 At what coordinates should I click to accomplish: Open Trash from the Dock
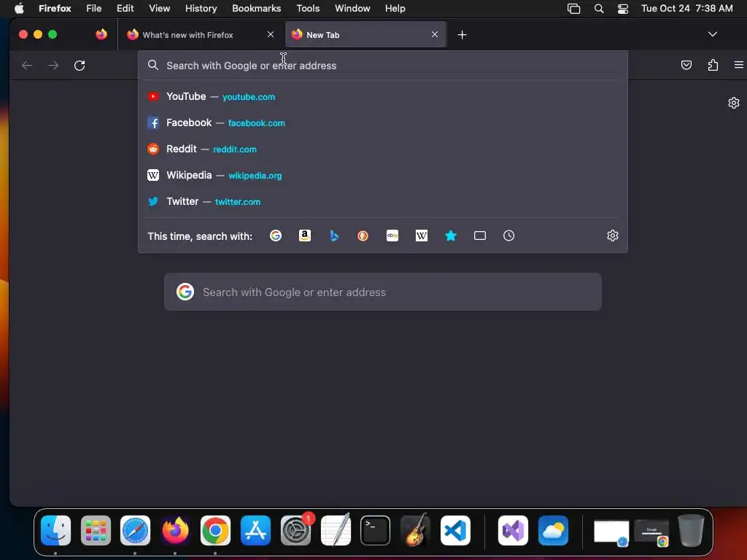tap(691, 530)
